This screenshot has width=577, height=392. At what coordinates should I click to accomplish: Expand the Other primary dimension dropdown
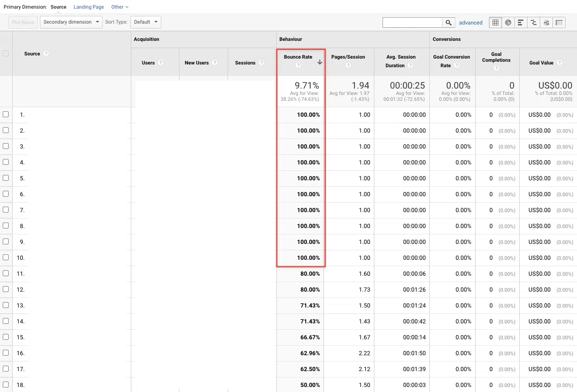click(119, 7)
